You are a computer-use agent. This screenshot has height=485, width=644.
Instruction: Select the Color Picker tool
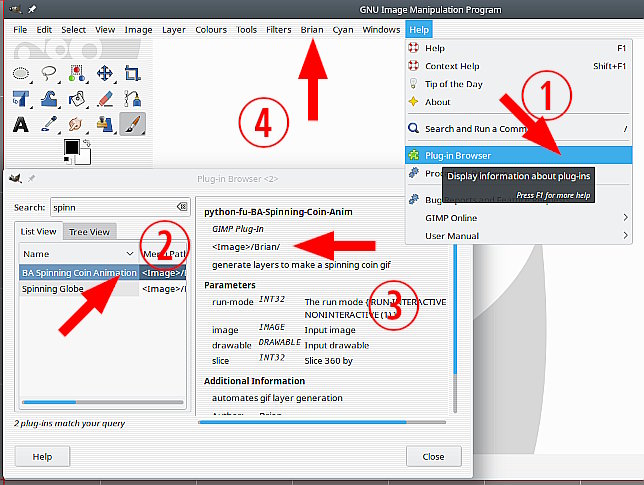(49, 124)
